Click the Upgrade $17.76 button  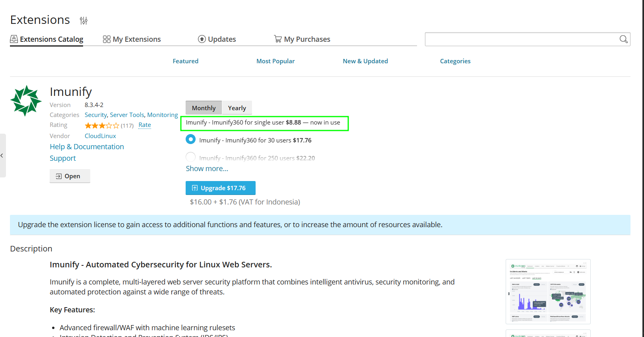pos(221,188)
